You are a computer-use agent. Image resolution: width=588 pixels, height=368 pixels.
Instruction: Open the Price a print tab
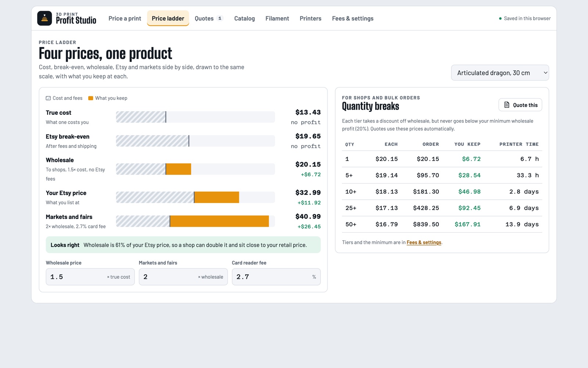pos(125,18)
